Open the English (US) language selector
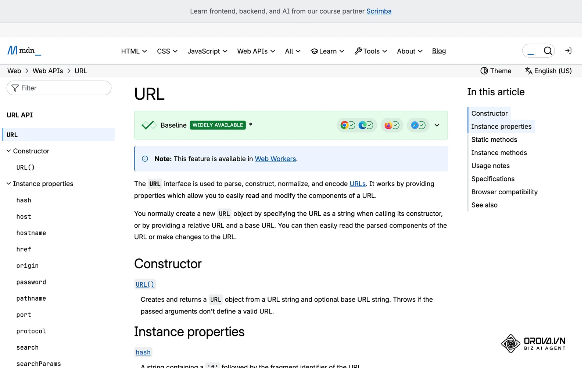Image resolution: width=588 pixels, height=368 pixels. coord(548,71)
